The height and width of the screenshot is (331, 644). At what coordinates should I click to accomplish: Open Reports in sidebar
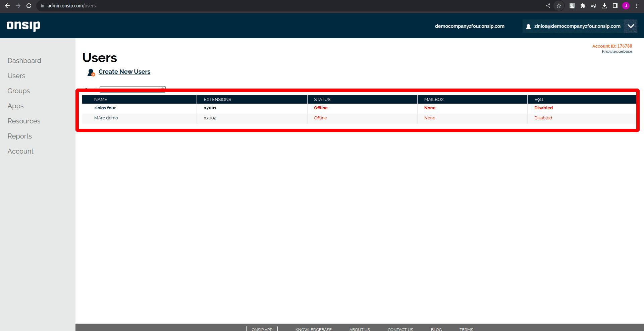(20, 136)
